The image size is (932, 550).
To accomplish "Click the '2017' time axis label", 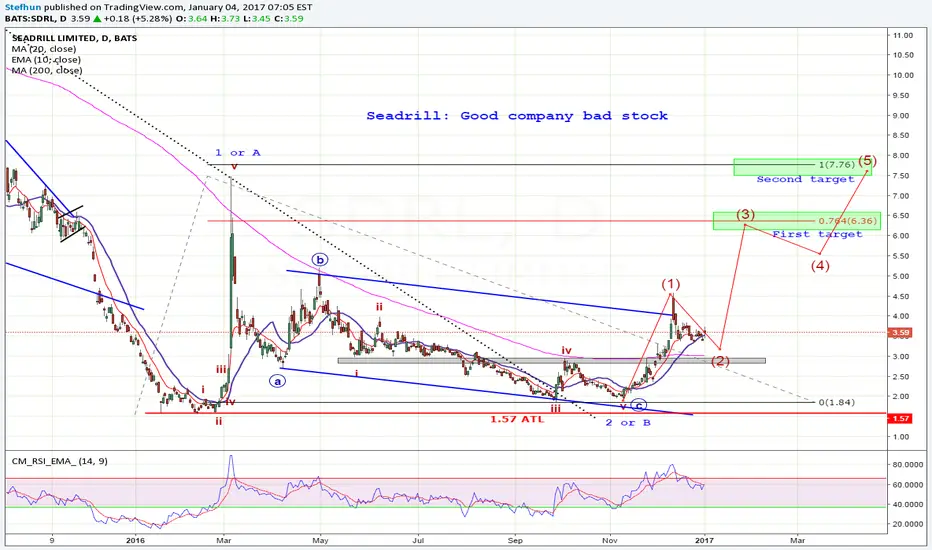I will tap(704, 540).
